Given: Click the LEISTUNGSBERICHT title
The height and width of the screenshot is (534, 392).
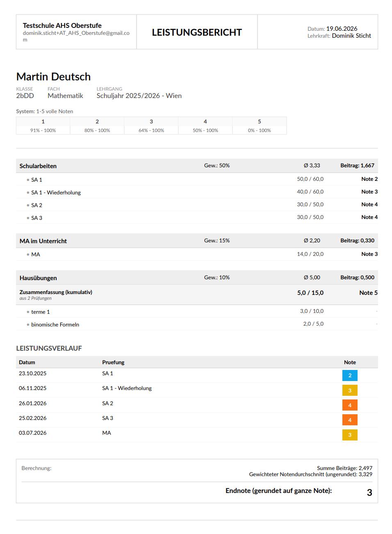Looking at the screenshot, I should [197, 32].
